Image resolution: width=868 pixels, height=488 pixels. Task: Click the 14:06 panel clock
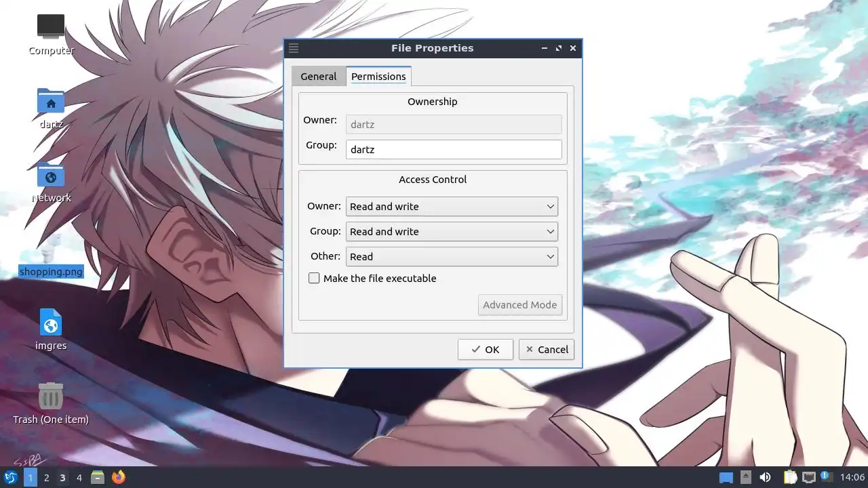[852, 478]
